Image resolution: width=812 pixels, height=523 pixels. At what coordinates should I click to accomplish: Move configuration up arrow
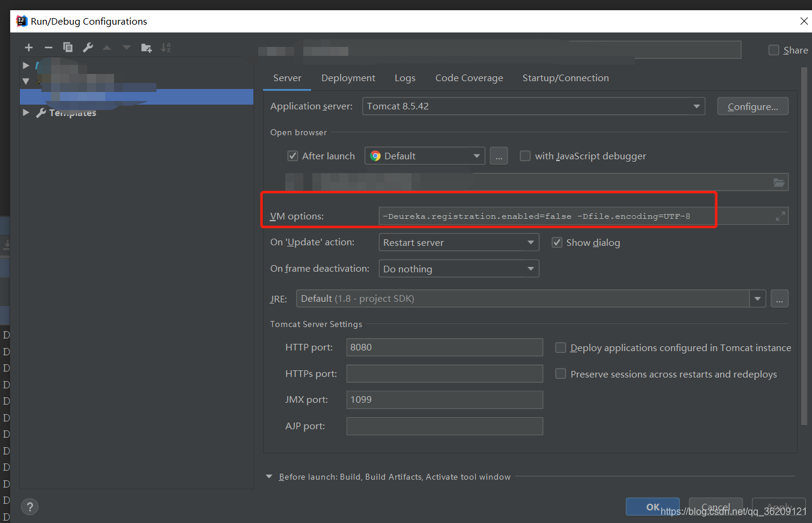pyautogui.click(x=107, y=47)
